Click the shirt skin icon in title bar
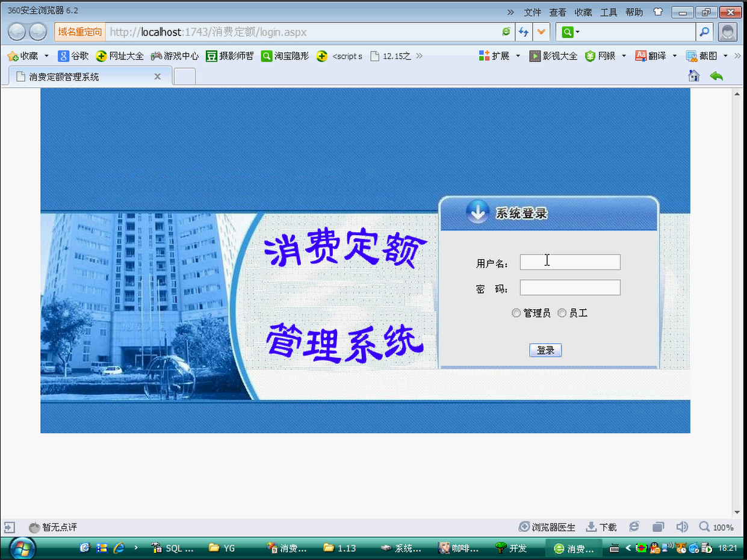747x560 pixels. (x=658, y=12)
